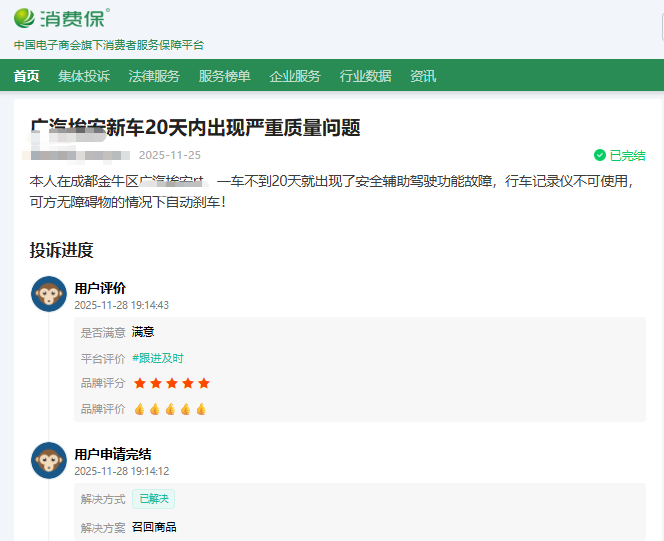Click the complaint title about 新车20天内出现严重质量问题
Screen dimensions: 664x541
click(x=195, y=127)
